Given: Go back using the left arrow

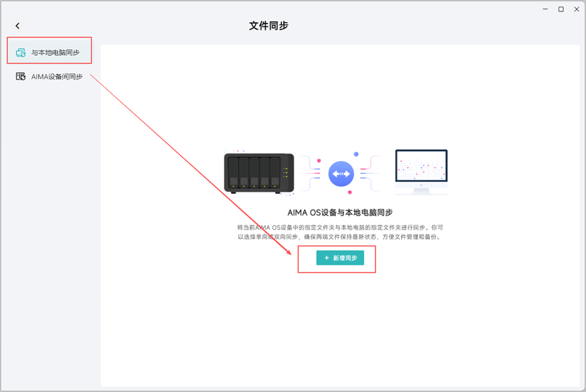Looking at the screenshot, I should [18, 26].
